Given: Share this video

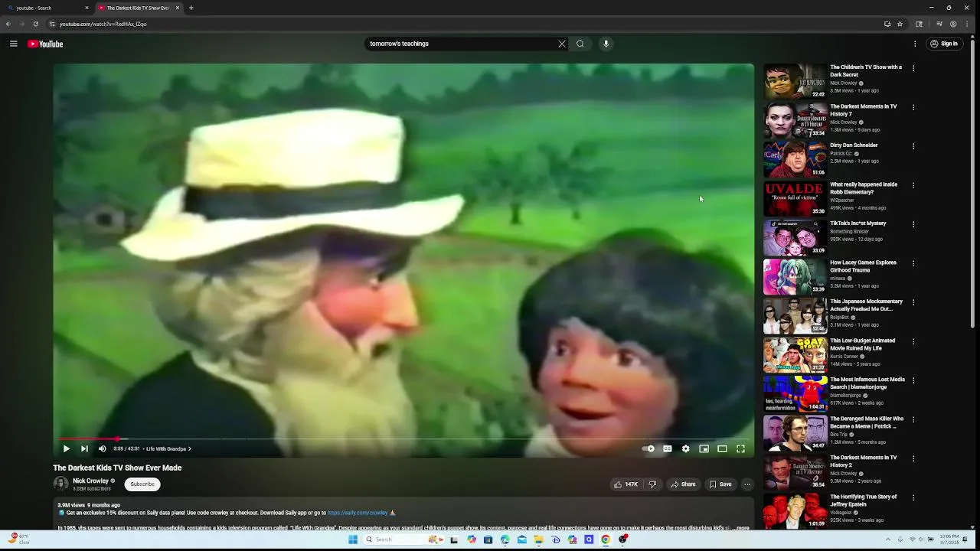Looking at the screenshot, I should [x=683, y=484].
